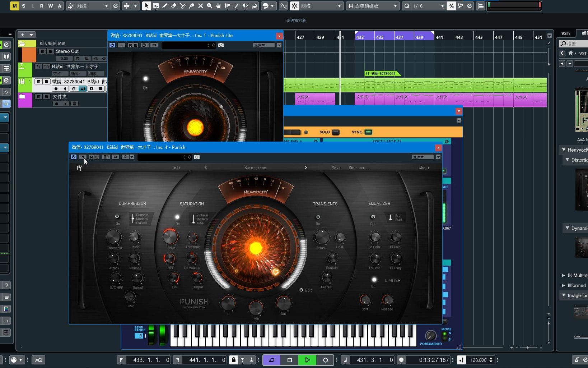The image size is (588, 368).
Task: Click the Init preset label in Punish
Action: click(176, 168)
